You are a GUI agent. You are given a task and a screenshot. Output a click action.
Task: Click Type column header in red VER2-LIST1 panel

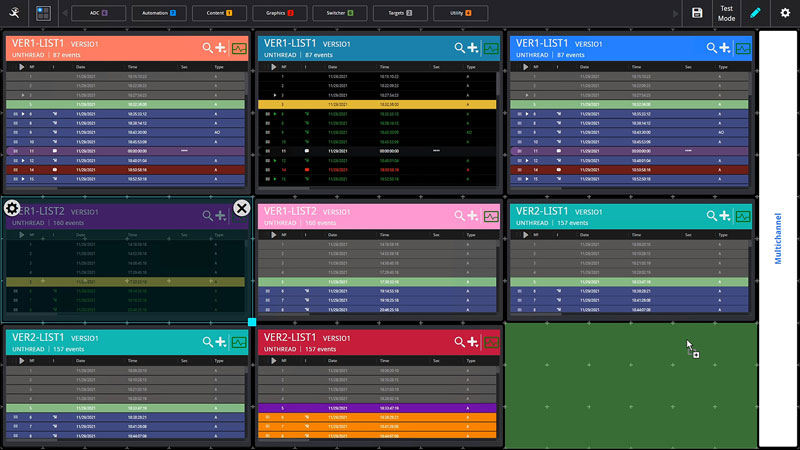[x=471, y=361]
